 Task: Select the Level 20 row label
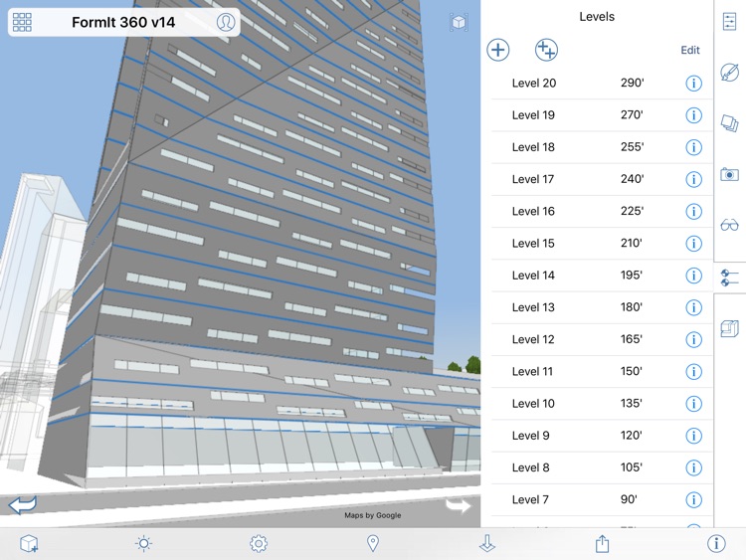(534, 83)
